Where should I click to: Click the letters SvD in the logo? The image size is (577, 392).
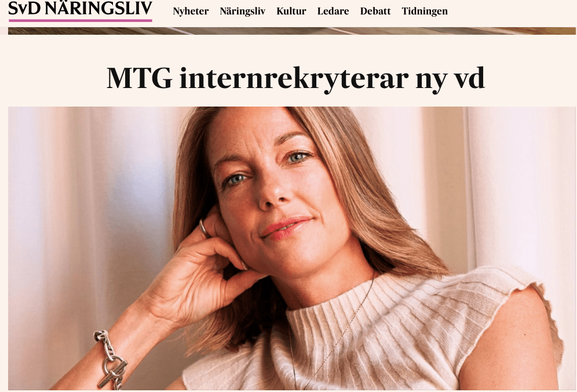(x=24, y=8)
